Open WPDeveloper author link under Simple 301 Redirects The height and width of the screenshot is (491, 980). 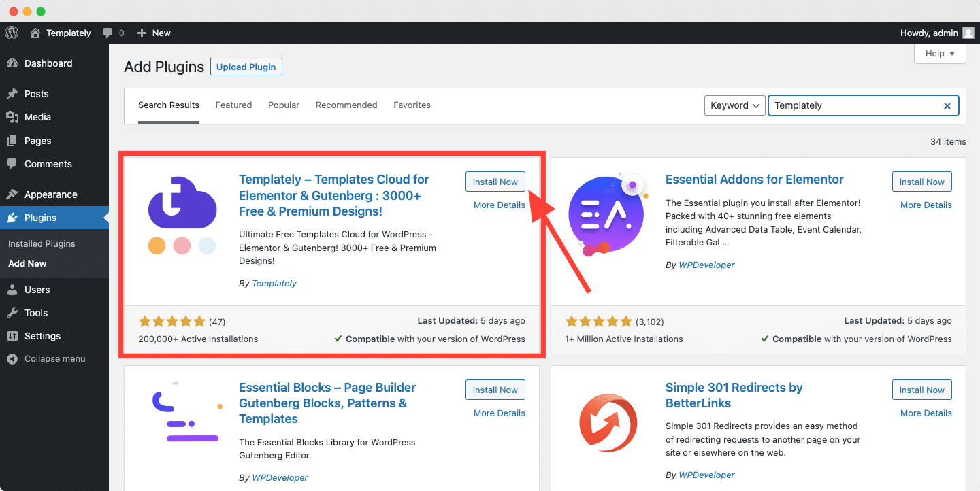click(706, 475)
